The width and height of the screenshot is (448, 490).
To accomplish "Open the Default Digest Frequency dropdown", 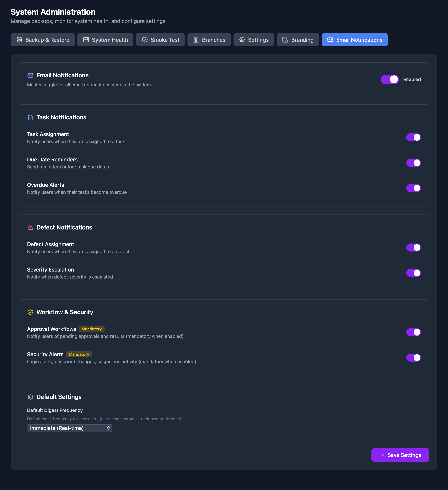I will pyautogui.click(x=70, y=428).
